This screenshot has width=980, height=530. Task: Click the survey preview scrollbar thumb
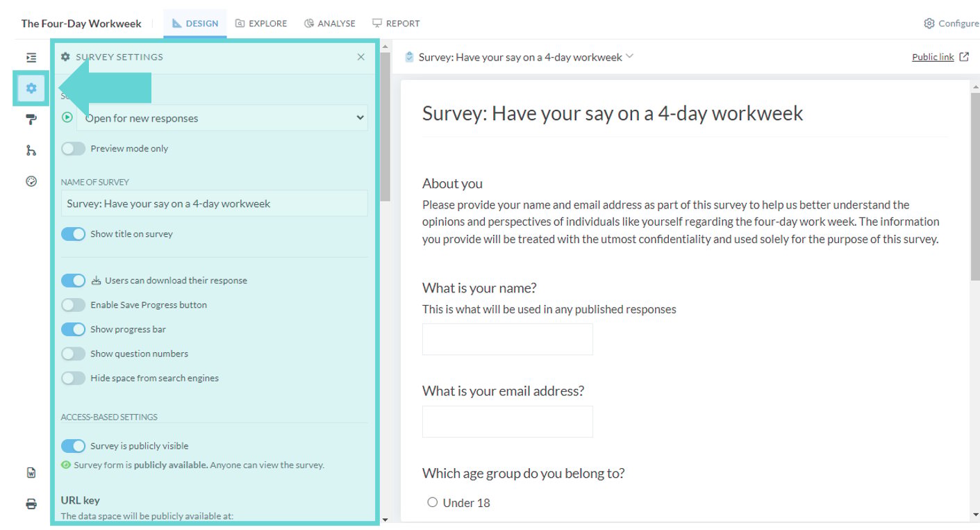coord(975,186)
